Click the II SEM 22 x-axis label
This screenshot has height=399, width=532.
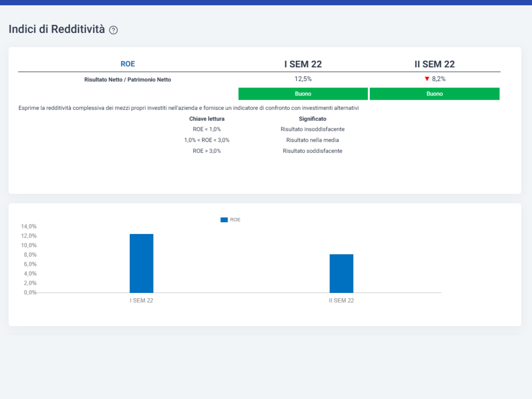click(341, 301)
